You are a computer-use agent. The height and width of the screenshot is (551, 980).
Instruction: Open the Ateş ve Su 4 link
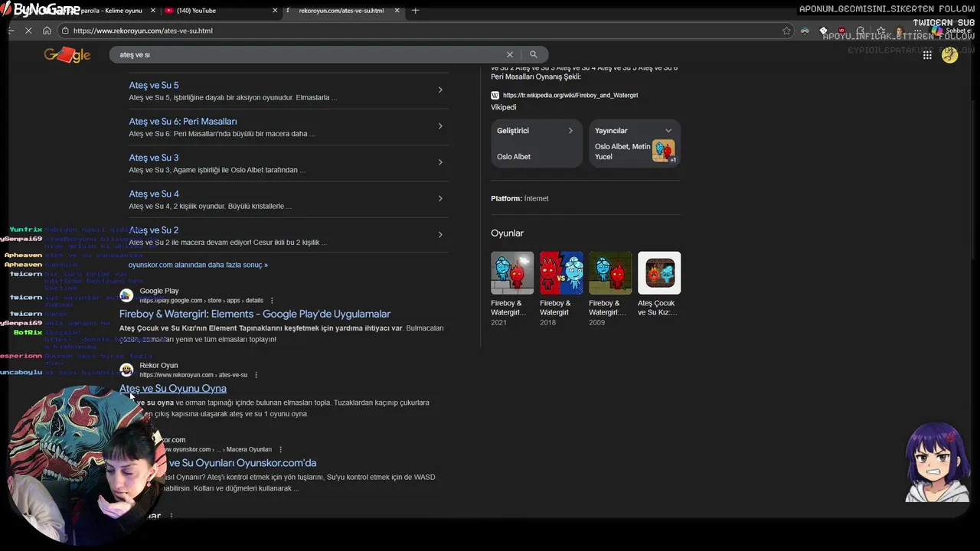coord(154,194)
